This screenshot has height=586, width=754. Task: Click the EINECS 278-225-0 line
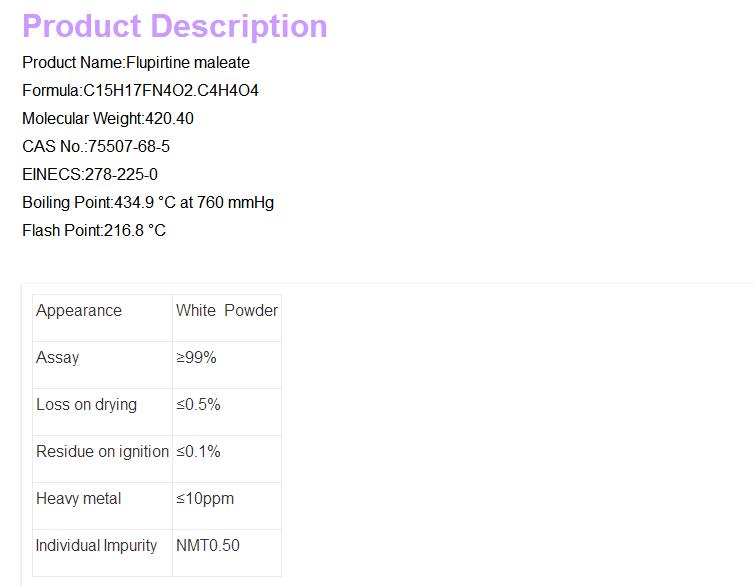[90, 174]
